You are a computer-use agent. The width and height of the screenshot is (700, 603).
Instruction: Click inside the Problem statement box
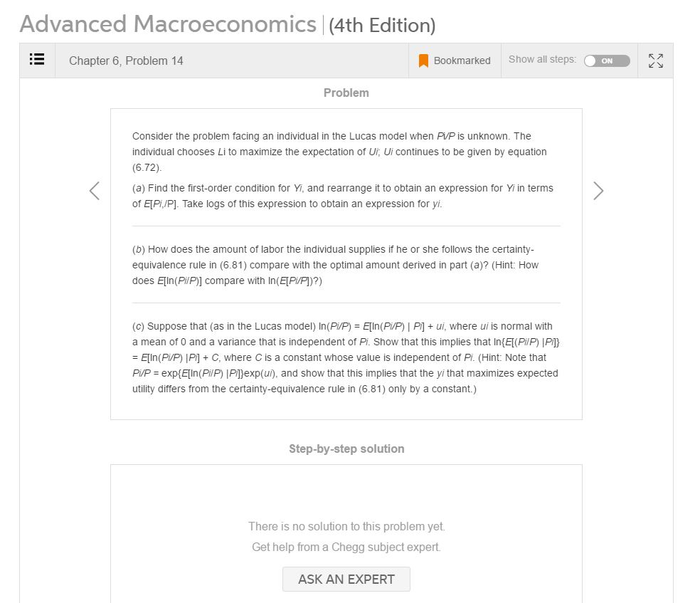[x=346, y=263]
